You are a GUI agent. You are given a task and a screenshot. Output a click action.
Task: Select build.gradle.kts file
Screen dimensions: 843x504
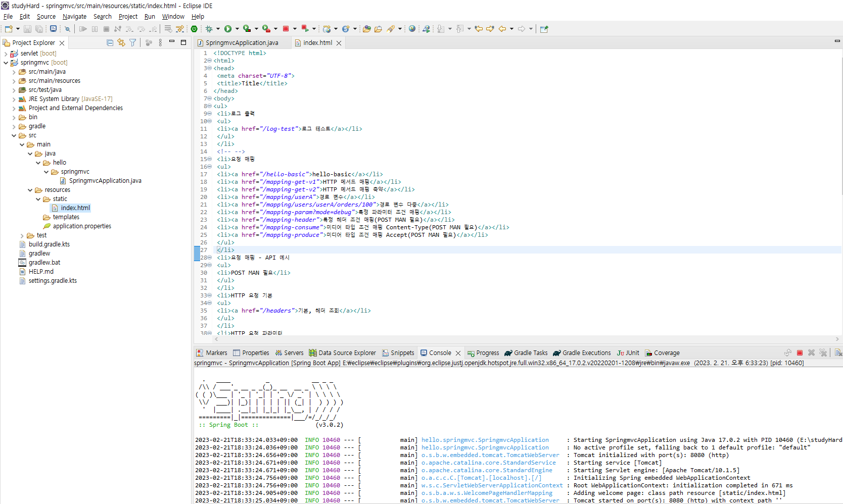(x=49, y=244)
